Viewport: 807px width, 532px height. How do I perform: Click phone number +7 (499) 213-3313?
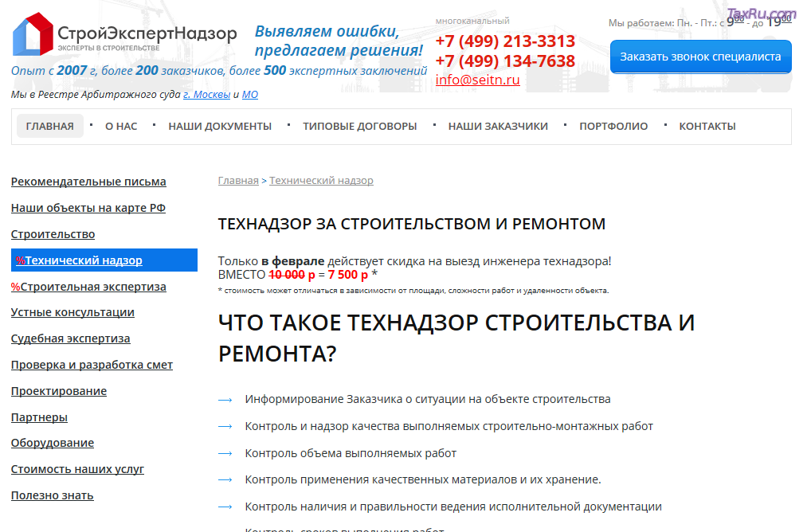point(505,41)
